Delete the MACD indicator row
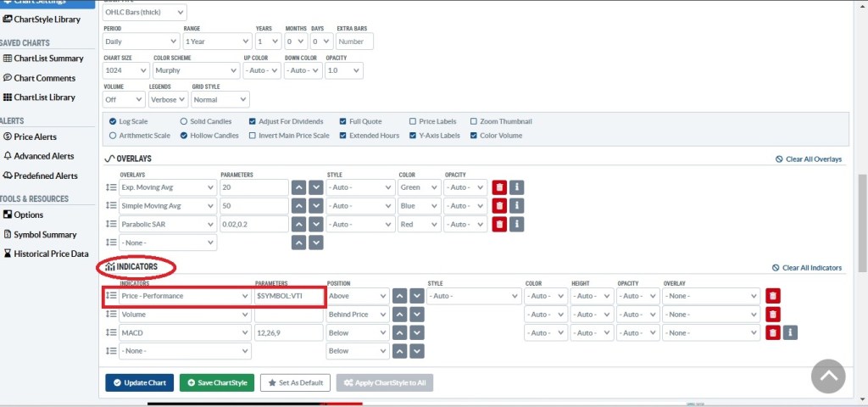Image resolution: width=868 pixels, height=407 pixels. (x=772, y=332)
